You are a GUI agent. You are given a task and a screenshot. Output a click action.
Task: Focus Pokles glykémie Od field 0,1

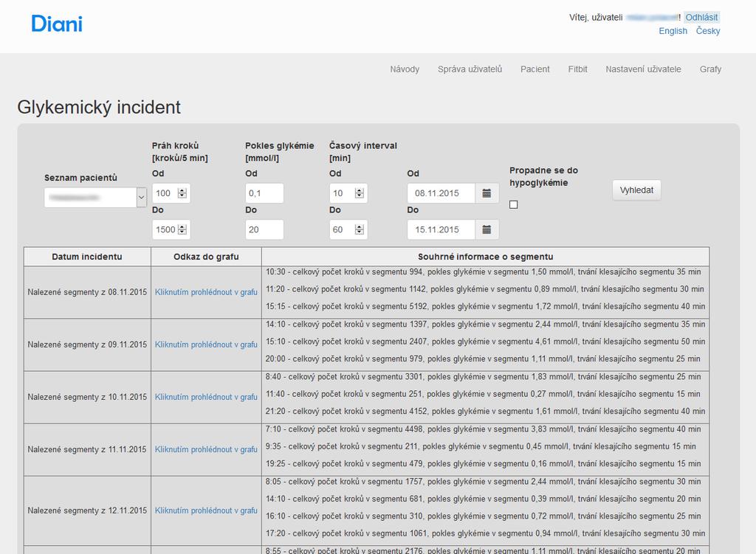pos(264,193)
